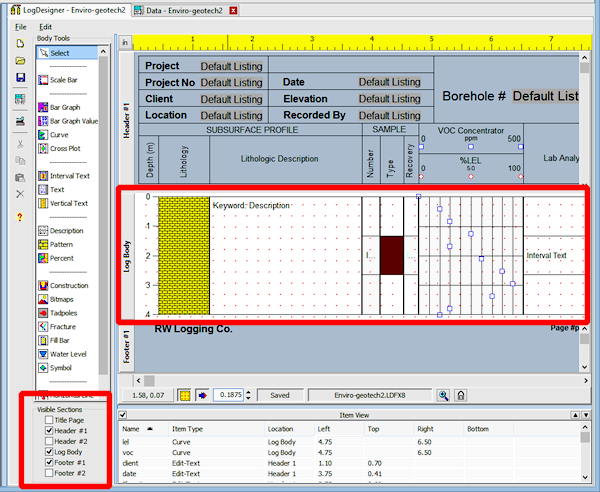Enable the Title Page section checkbox
The height and width of the screenshot is (492, 600).
(x=47, y=420)
